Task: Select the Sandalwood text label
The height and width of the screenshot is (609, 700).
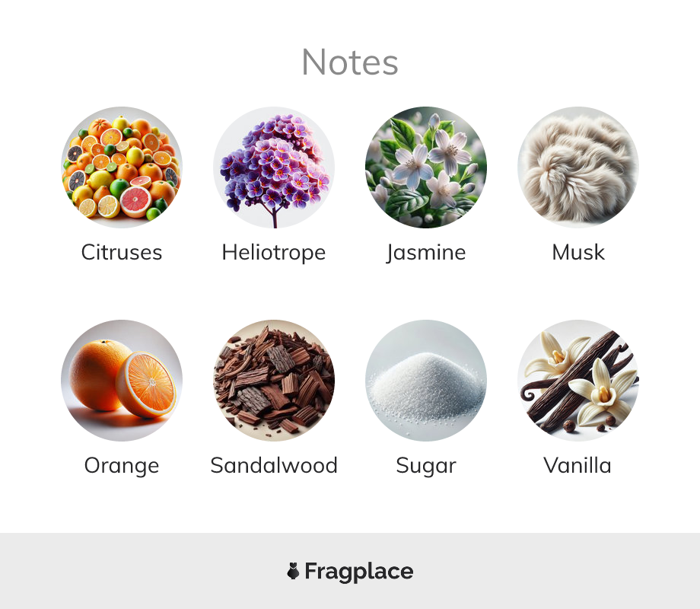Action: coord(274,465)
